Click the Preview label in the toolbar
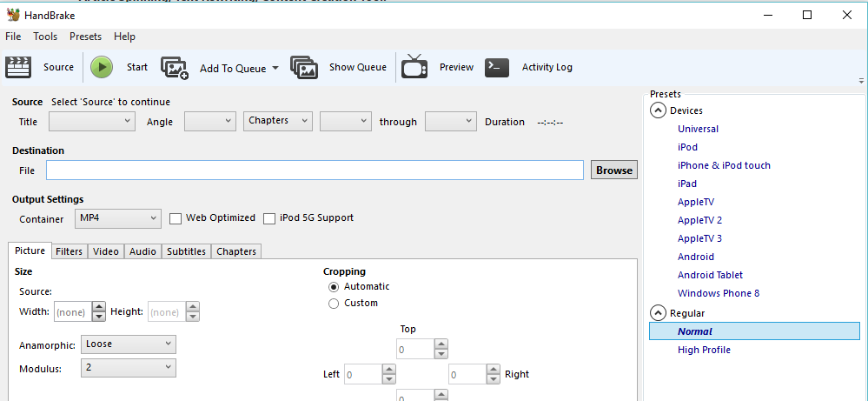Image resolution: width=868 pixels, height=401 pixels. 456,67
